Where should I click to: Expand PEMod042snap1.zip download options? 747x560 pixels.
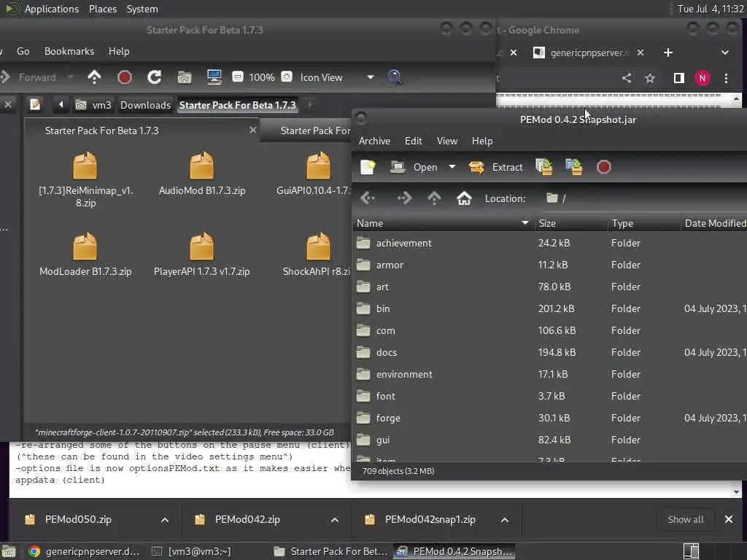pyautogui.click(x=505, y=520)
